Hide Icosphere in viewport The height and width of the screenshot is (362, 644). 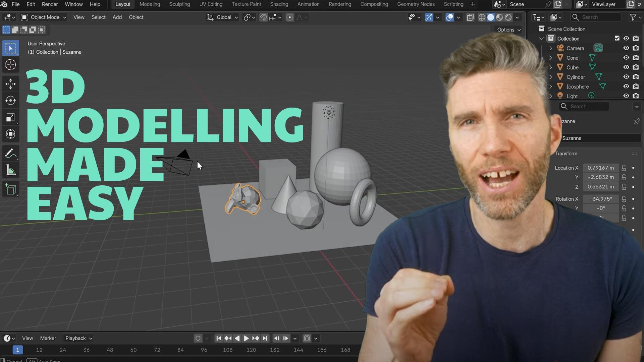(x=626, y=86)
